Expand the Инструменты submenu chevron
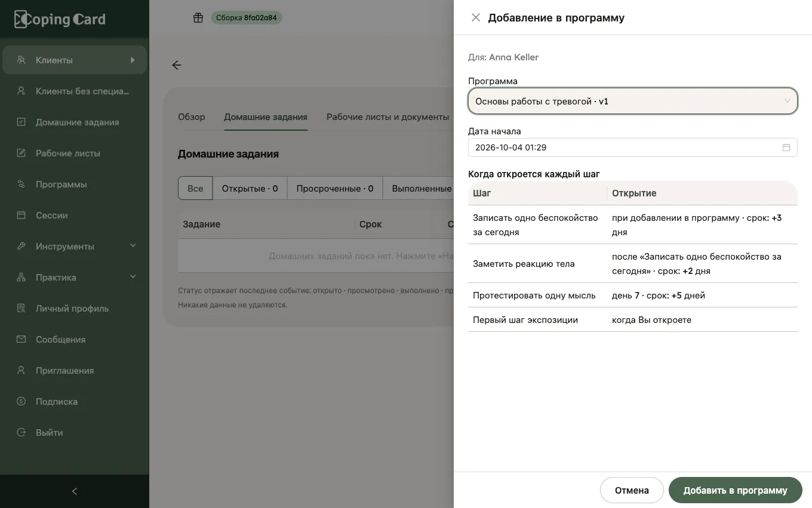 [133, 246]
